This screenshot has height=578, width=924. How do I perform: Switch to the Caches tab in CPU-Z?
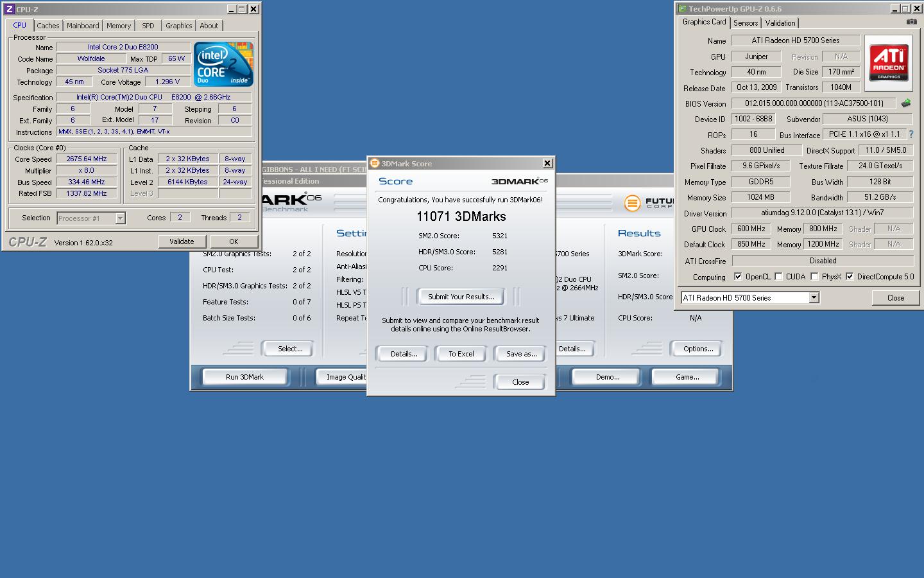coord(48,26)
